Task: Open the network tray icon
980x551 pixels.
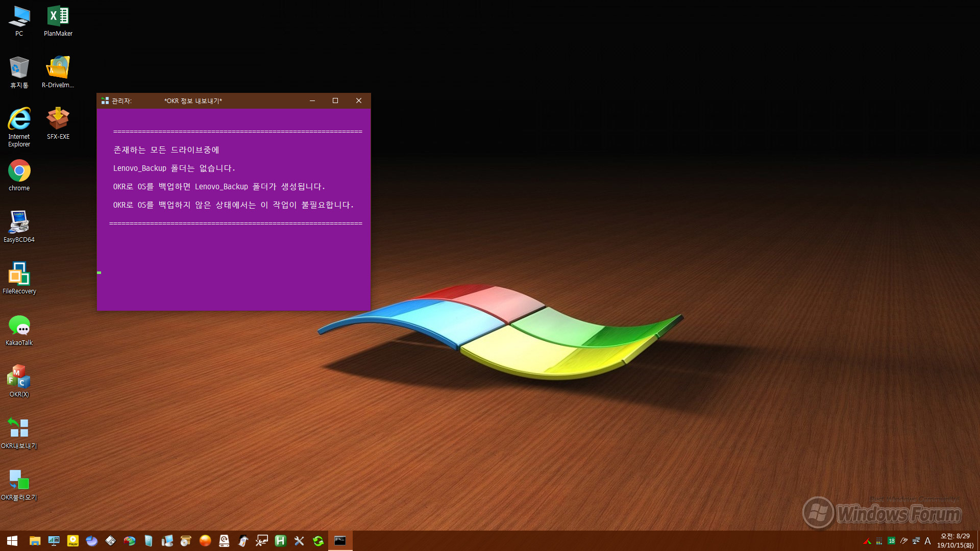Action: point(916,541)
